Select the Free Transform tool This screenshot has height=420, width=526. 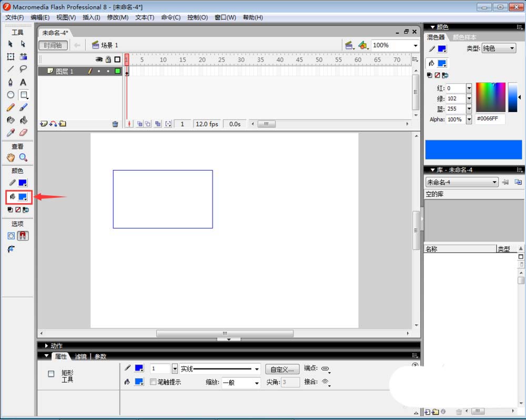point(11,56)
